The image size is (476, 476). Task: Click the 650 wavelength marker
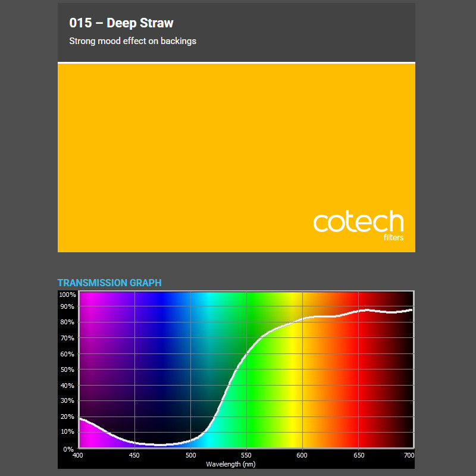tap(358, 455)
